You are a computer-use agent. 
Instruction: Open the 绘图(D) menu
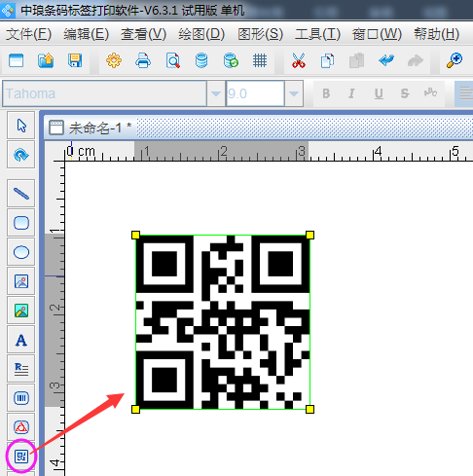pos(201,34)
